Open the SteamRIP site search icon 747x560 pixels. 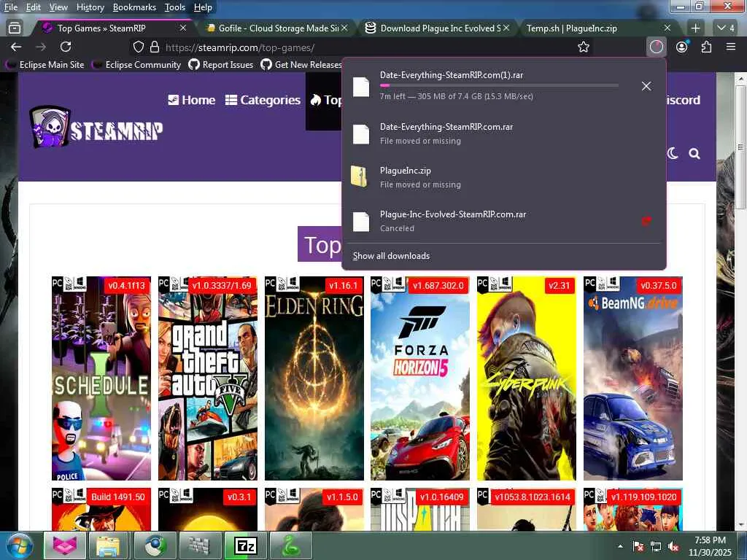coord(694,153)
